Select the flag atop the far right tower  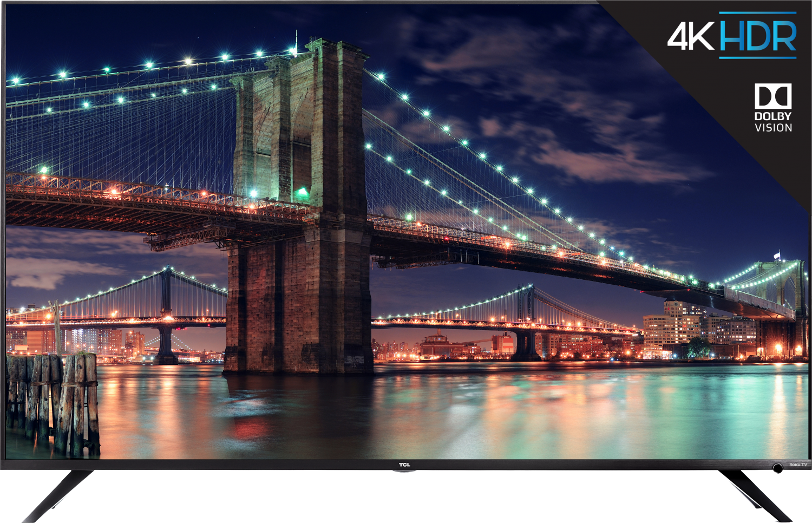tap(777, 254)
